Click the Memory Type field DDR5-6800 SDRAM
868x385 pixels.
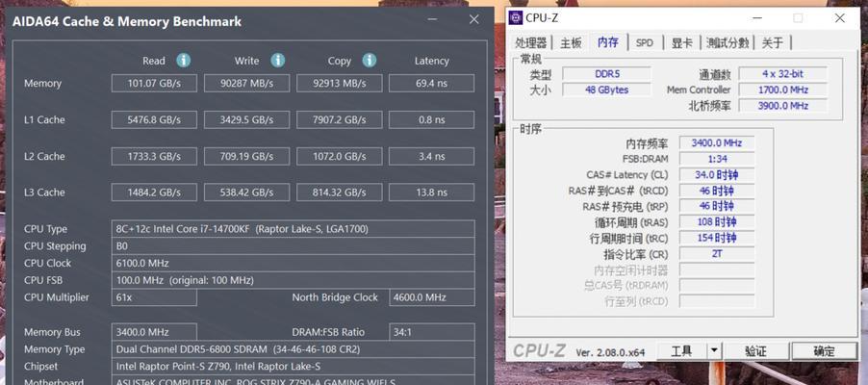[x=293, y=349]
